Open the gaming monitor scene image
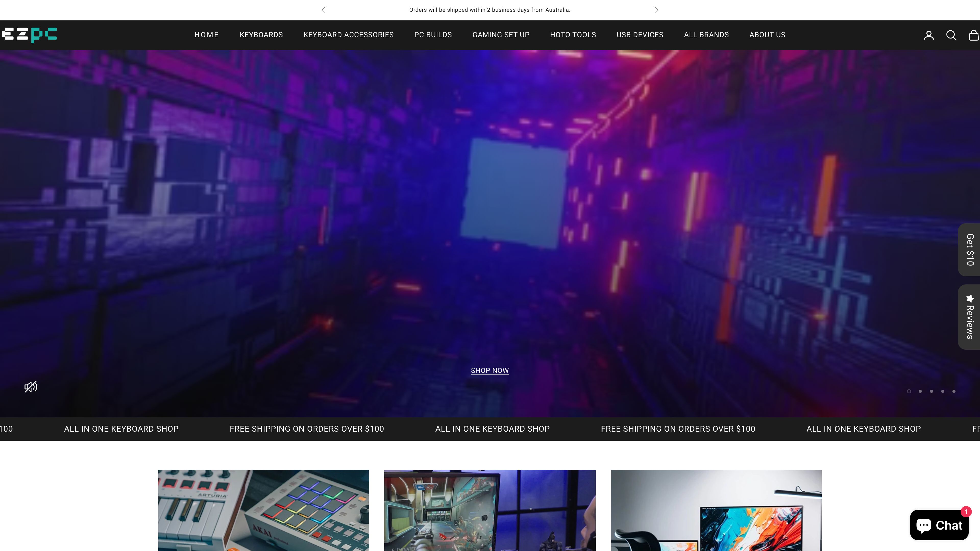The height and width of the screenshot is (551, 980). [x=490, y=510]
